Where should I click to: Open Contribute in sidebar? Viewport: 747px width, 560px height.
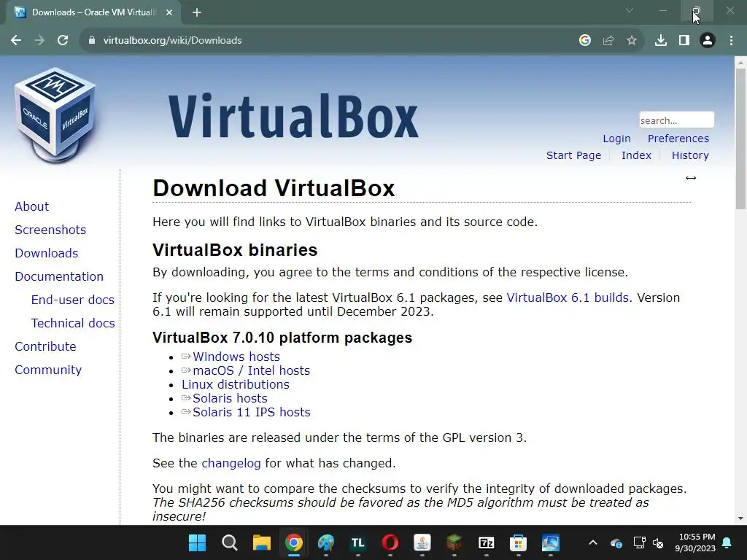pos(45,346)
